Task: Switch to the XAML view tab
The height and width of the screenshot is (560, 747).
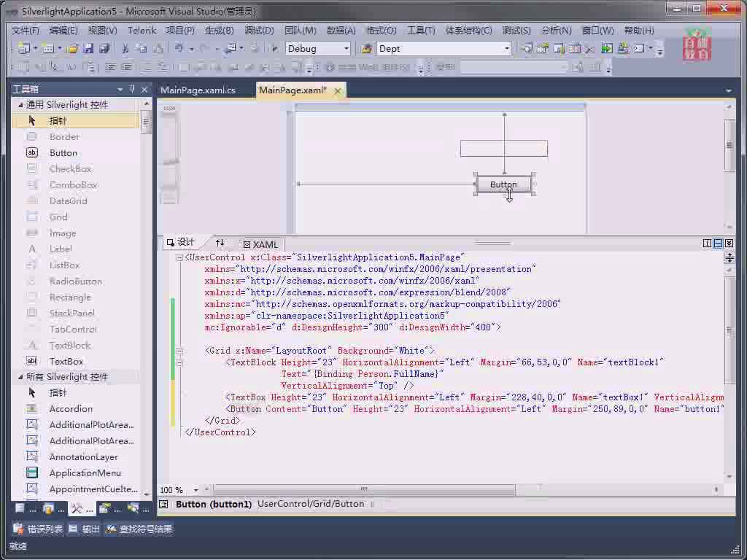Action: click(260, 244)
